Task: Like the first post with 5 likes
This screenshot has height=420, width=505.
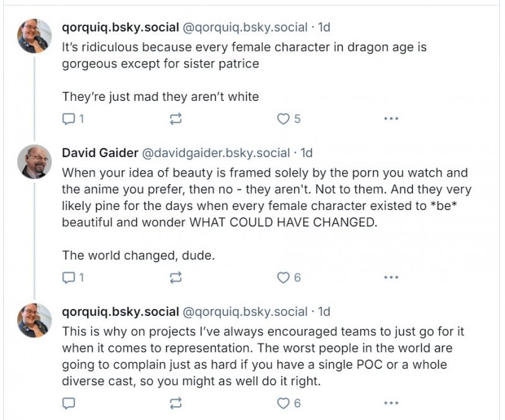Action: pyautogui.click(x=283, y=119)
